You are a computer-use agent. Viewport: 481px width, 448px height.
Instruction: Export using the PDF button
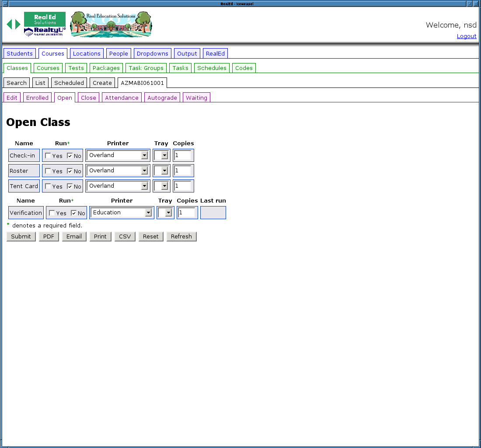coord(49,236)
